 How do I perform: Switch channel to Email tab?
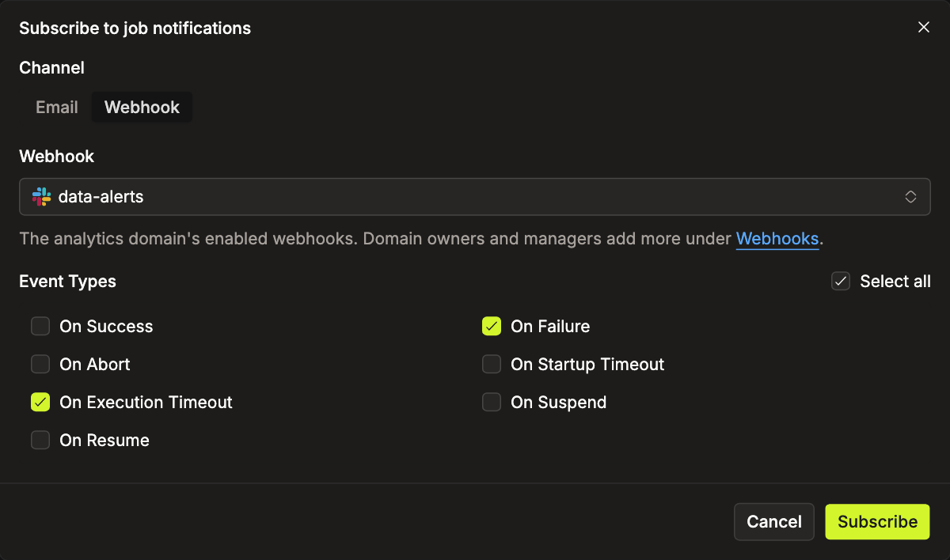[57, 108]
